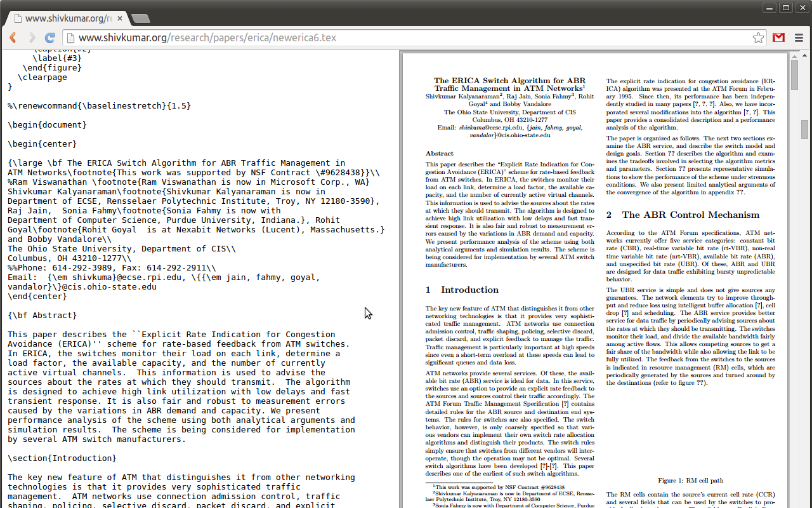Image resolution: width=812 pixels, height=508 pixels.
Task: Click the \begin{center} line
Action: pyautogui.click(x=42, y=144)
